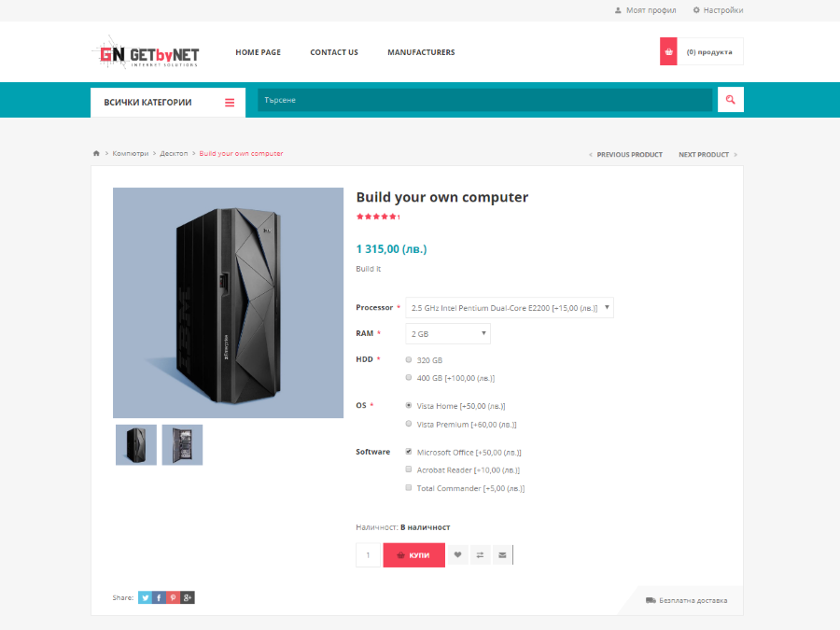Click the search magnifier icon
840x630 pixels.
[730, 100]
